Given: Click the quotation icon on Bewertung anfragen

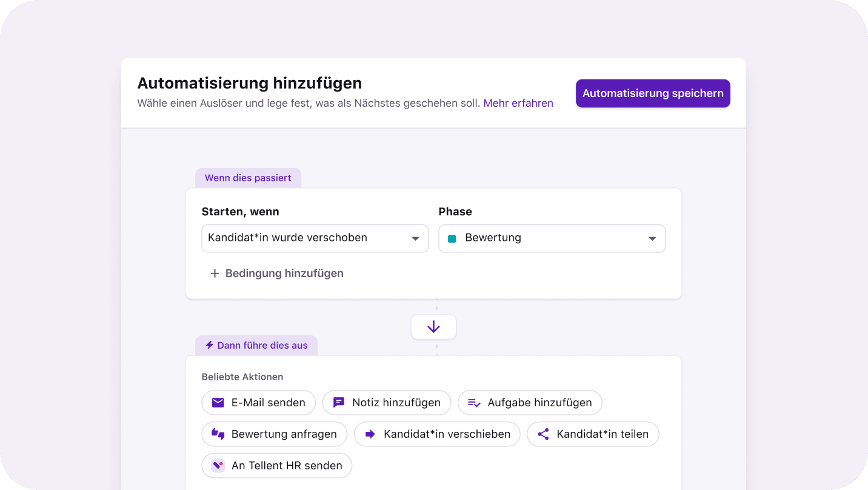Looking at the screenshot, I should coord(218,434).
